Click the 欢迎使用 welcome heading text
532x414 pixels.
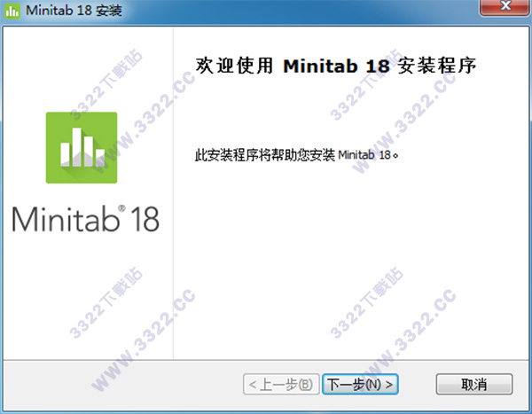(x=234, y=66)
